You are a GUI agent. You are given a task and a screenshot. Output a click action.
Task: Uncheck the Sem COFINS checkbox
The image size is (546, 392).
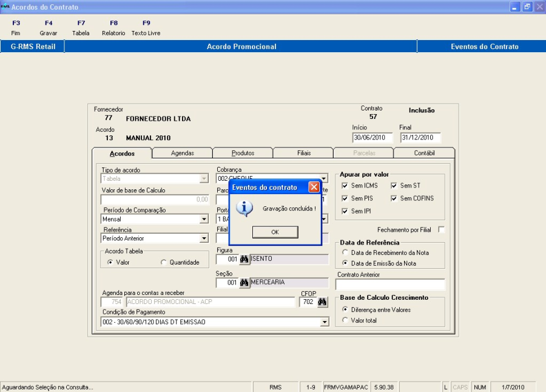[x=394, y=198]
